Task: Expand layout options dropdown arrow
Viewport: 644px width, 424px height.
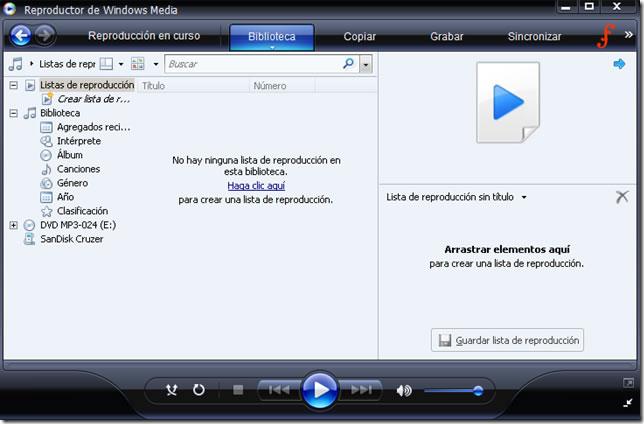Action: (121, 64)
